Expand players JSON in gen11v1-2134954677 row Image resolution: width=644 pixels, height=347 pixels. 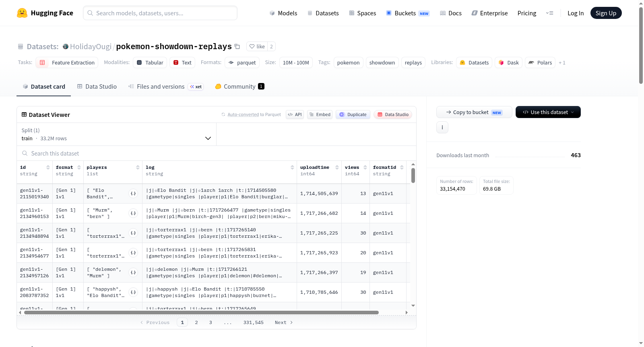[133, 253]
